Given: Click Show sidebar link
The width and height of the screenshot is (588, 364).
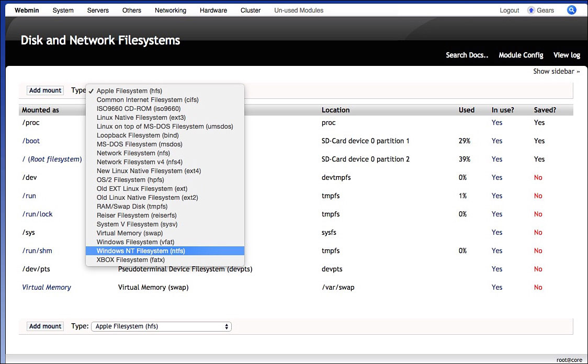Looking at the screenshot, I should pyautogui.click(x=557, y=71).
